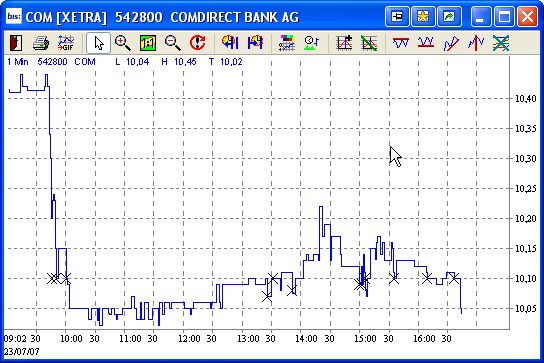Open the chart color settings icon
The width and height of the screenshot is (544, 363).
coord(287,43)
